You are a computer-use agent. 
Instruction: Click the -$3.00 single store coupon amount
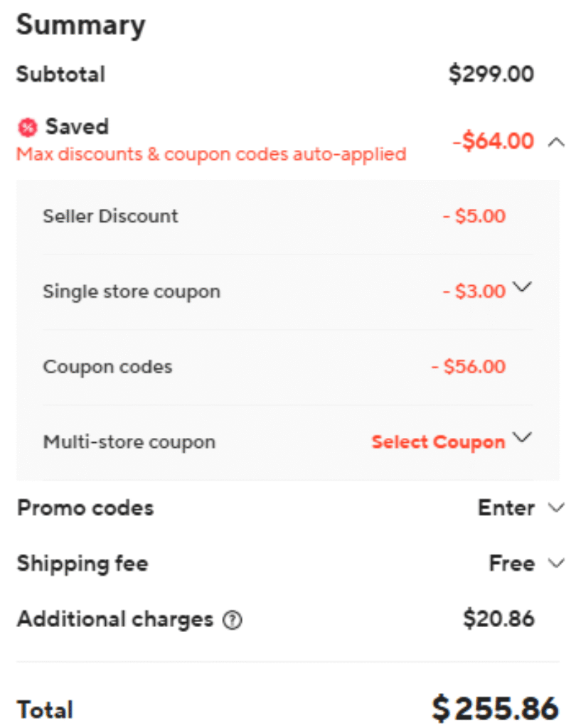(474, 291)
